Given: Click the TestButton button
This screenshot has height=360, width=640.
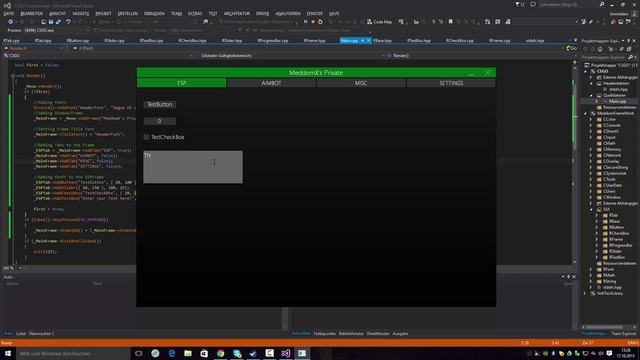Looking at the screenshot, I should tap(160, 104).
